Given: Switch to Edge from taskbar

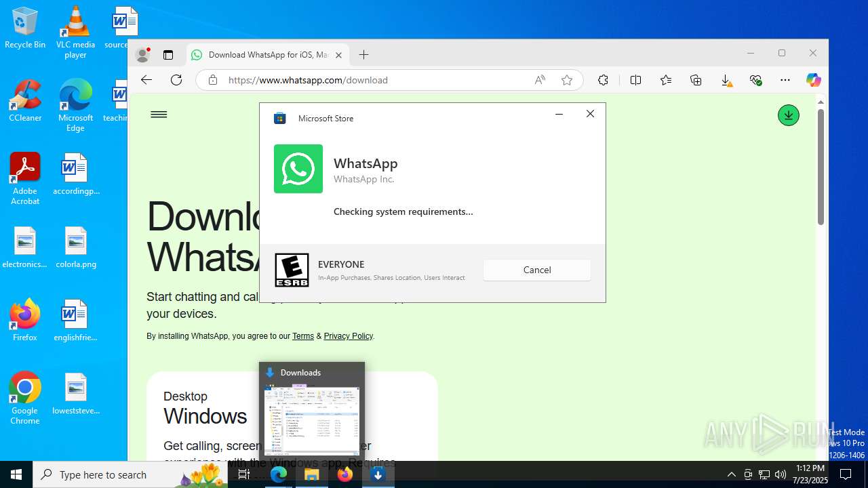Looking at the screenshot, I should (x=279, y=474).
